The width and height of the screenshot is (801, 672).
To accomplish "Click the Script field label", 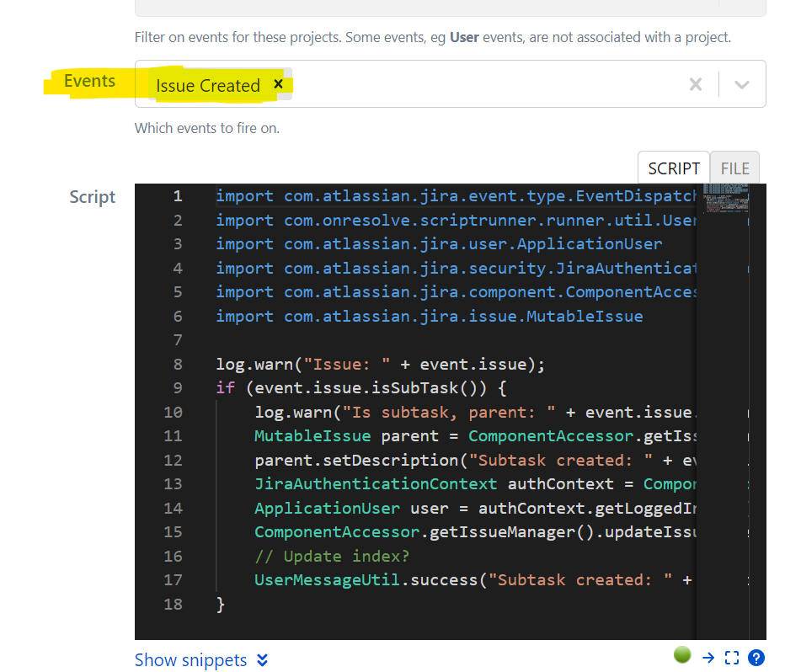I will click(93, 197).
